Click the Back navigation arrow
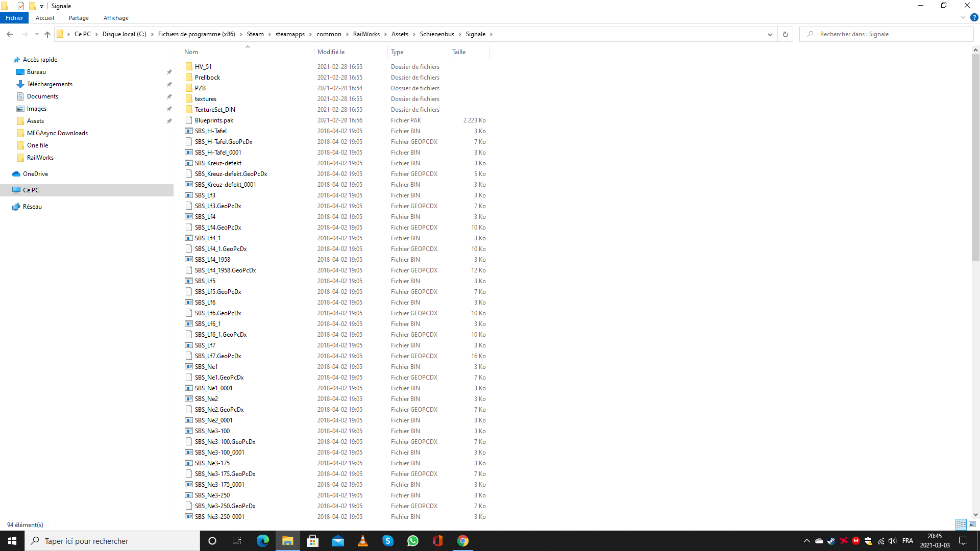Image resolution: width=980 pixels, height=551 pixels. tap(10, 34)
